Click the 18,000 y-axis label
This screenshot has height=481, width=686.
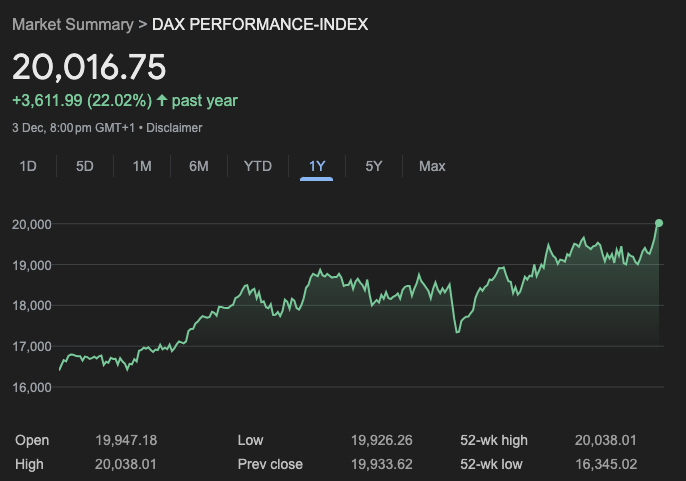pyautogui.click(x=32, y=305)
